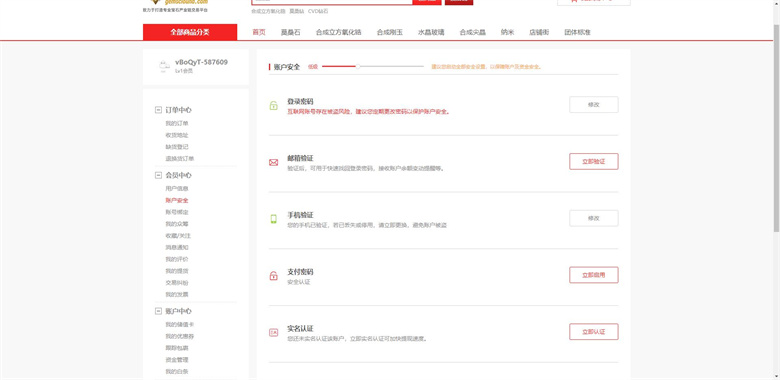Image resolution: width=780 pixels, height=380 pixels.
Task: Collapse the 账户中心 section
Action: [158, 311]
